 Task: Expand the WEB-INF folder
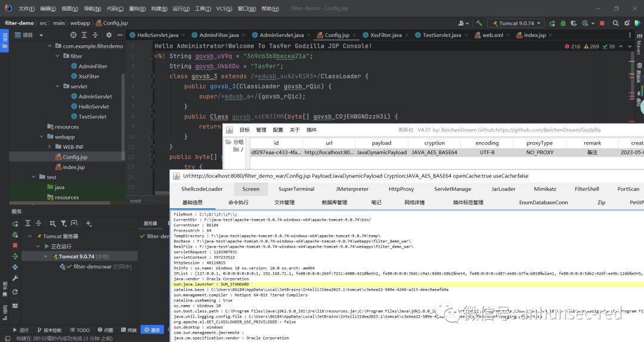(x=49, y=147)
